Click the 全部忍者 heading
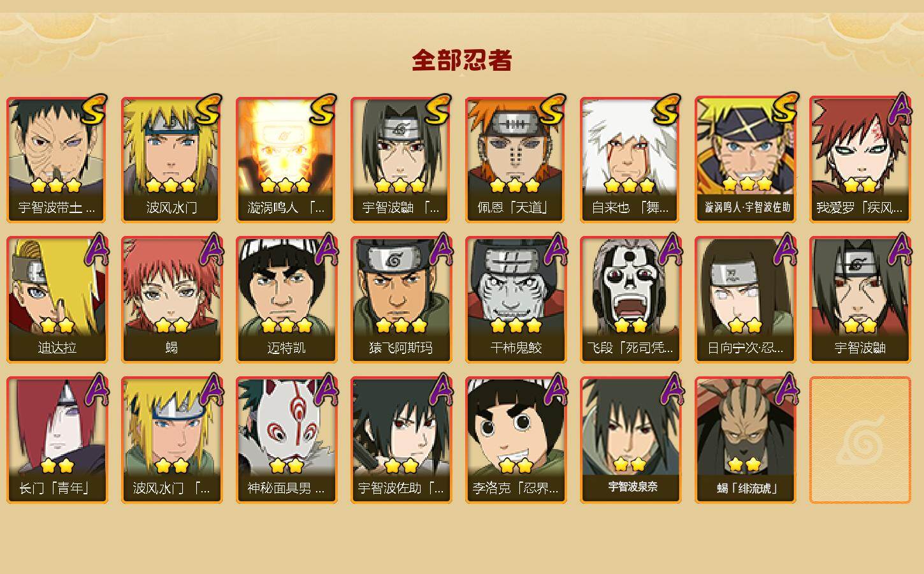This screenshot has height=574, width=924. 462,61
